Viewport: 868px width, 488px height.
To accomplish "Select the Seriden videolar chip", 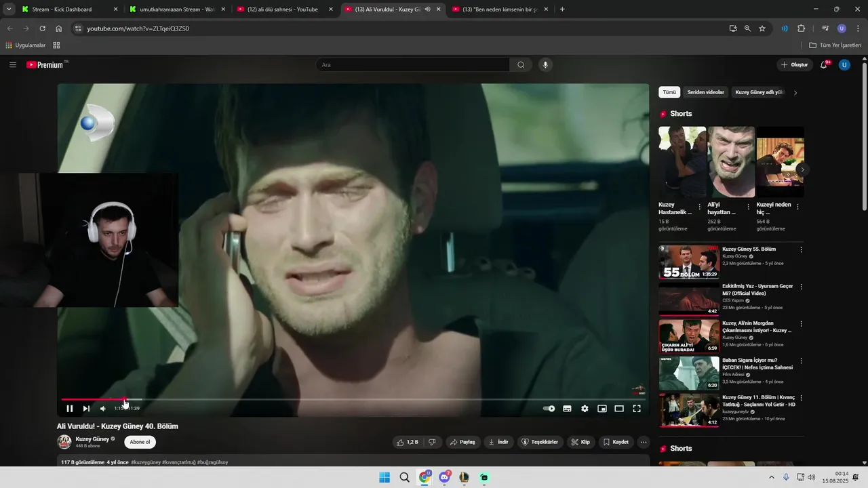I will point(705,92).
